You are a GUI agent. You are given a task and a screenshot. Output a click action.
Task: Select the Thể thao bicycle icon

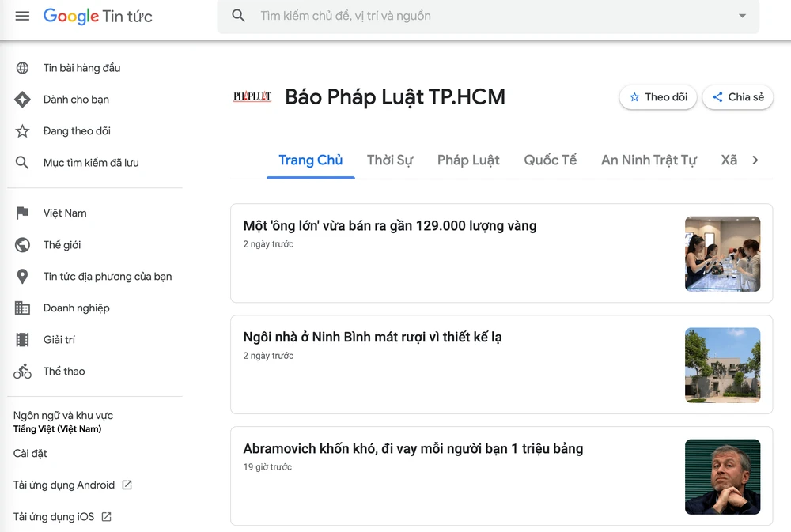coord(22,372)
